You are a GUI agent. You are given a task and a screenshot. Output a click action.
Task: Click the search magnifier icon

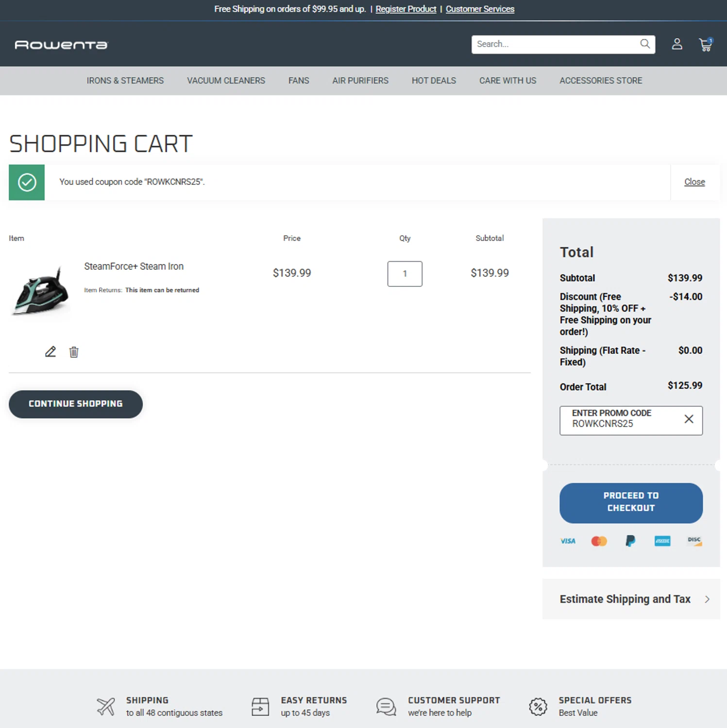coord(645,44)
